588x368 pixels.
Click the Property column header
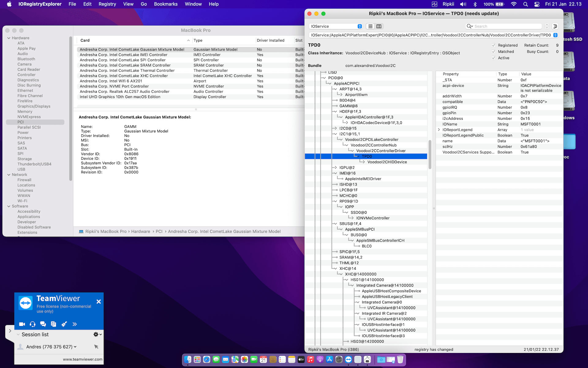pyautogui.click(x=466, y=74)
